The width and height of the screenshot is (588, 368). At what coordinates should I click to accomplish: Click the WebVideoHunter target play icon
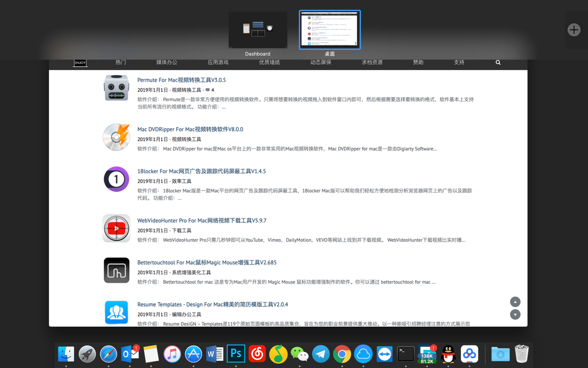point(116,228)
